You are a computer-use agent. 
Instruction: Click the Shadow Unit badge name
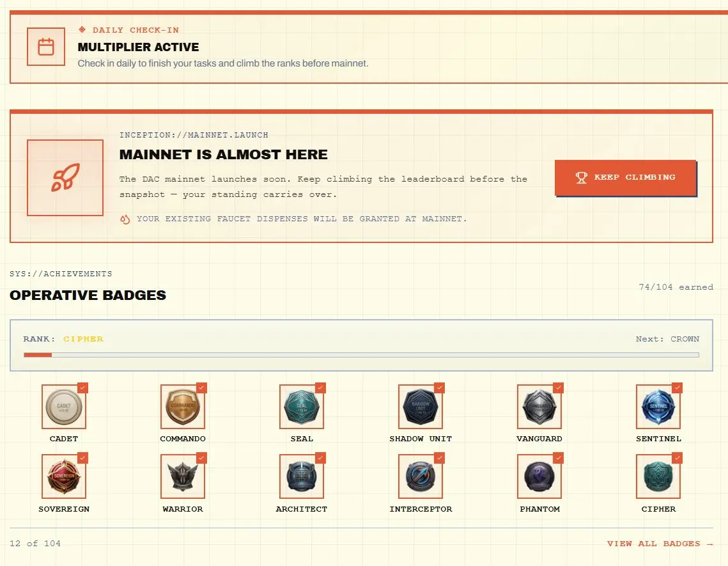[x=421, y=439]
